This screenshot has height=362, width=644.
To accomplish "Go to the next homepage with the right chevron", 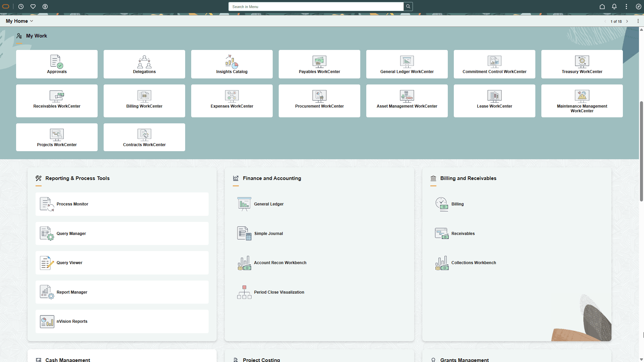I will pyautogui.click(x=627, y=21).
